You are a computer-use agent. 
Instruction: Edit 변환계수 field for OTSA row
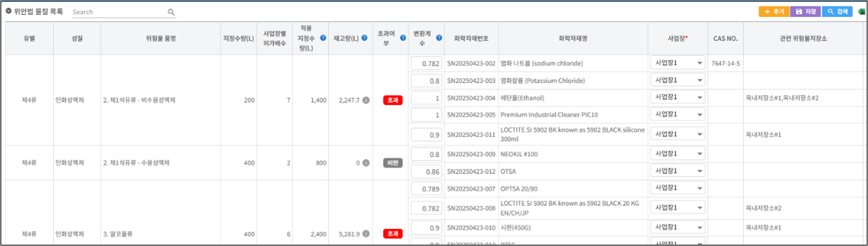click(426, 172)
